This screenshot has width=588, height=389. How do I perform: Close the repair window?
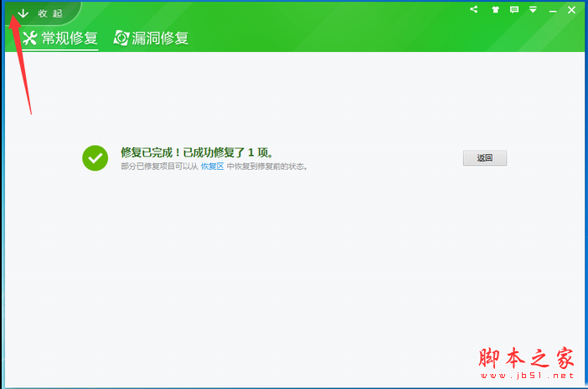[571, 10]
